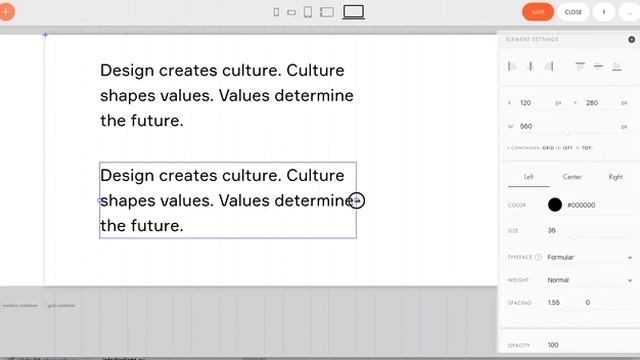The image size is (640, 360).
Task: Close the Element Settings panel
Action: (631, 40)
